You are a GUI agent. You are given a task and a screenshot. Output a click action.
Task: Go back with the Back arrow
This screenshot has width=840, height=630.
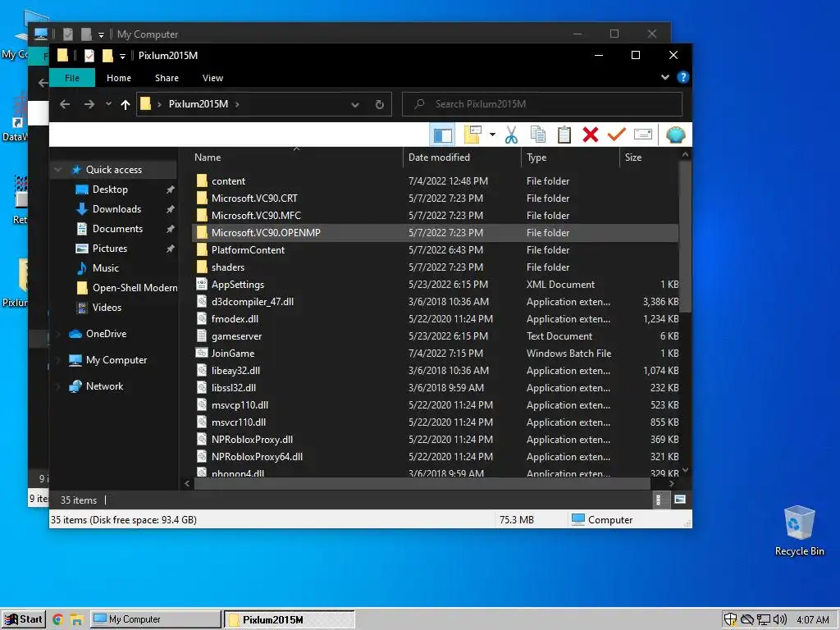pos(65,104)
